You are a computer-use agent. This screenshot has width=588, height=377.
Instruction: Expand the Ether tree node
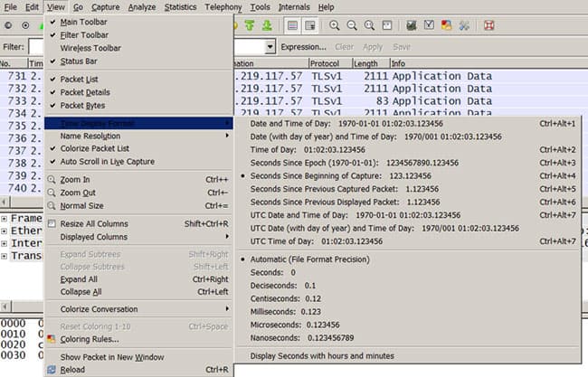pyautogui.click(x=4, y=231)
